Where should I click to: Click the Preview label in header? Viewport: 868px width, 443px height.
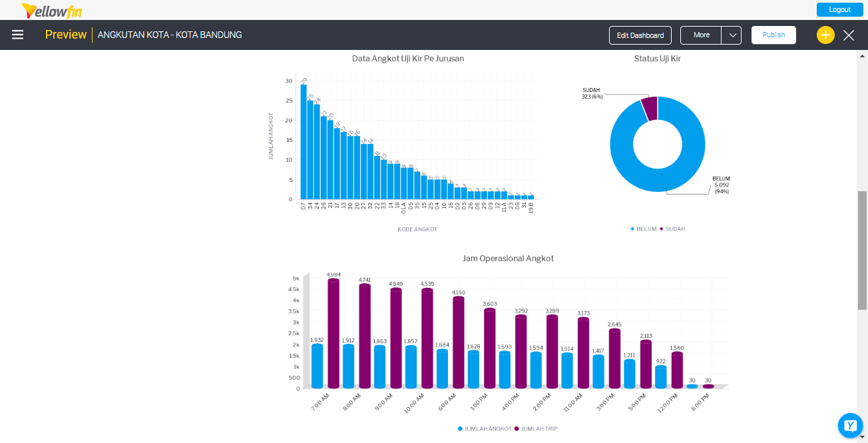click(66, 35)
